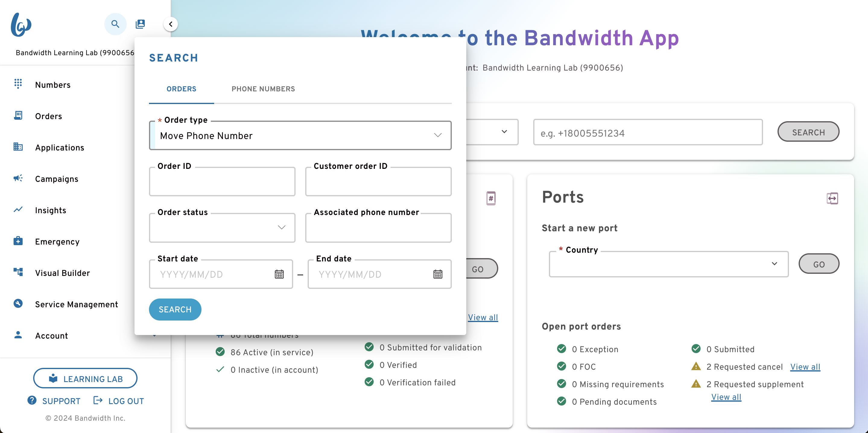Open Visual Builder in the sidebar

62,273
